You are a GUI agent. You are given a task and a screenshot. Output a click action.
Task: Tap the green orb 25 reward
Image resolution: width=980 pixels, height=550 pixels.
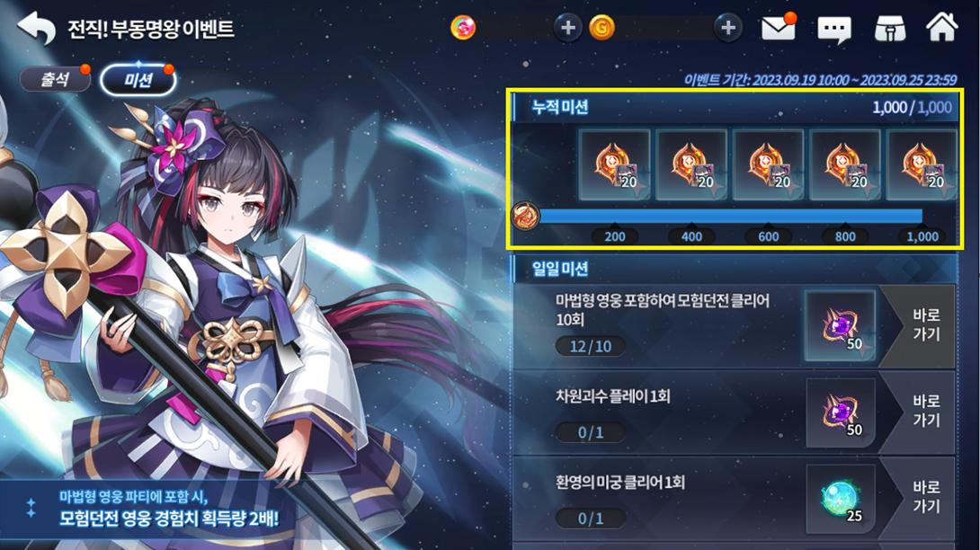[x=841, y=499]
